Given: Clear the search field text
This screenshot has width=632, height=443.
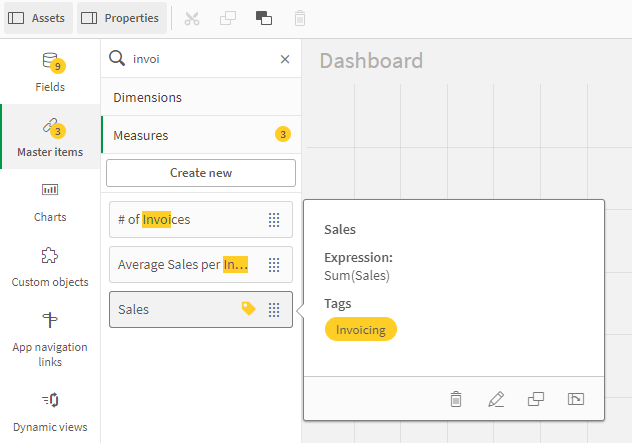Looking at the screenshot, I should [x=285, y=59].
